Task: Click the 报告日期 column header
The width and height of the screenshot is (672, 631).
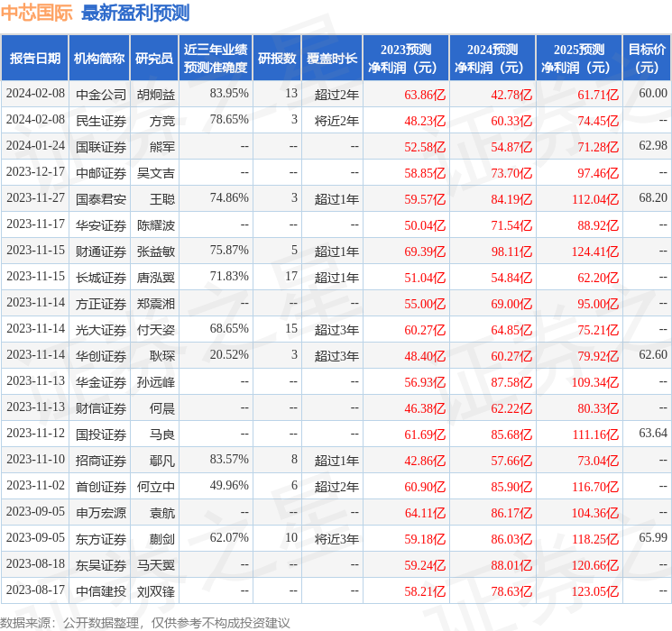Action: [34, 59]
